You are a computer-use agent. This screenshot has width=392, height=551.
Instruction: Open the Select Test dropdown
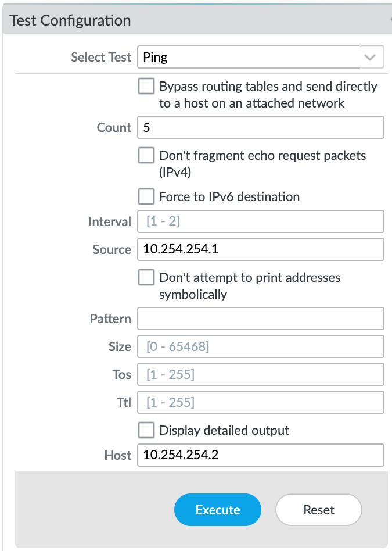click(x=260, y=57)
